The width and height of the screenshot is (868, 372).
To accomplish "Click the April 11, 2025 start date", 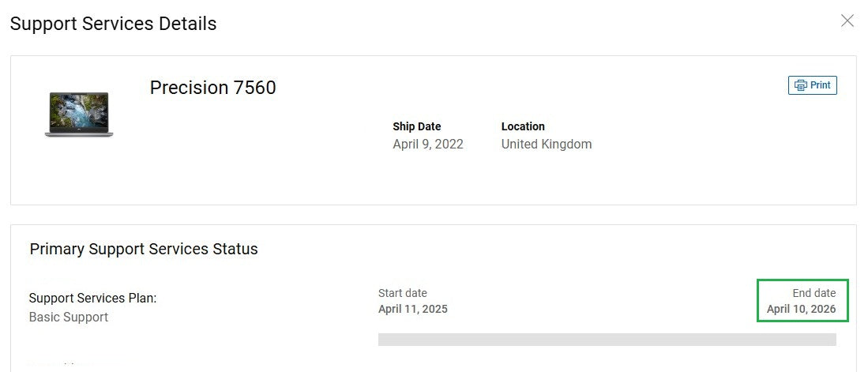I will point(412,309).
